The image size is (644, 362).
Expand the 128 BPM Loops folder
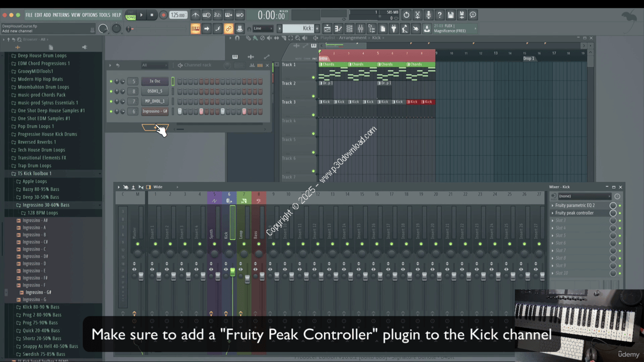[x=42, y=213]
